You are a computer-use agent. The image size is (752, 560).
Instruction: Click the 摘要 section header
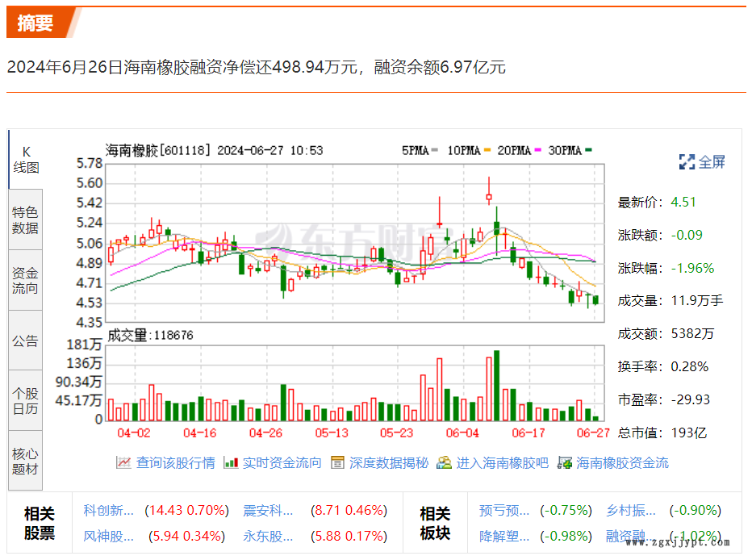[x=36, y=23]
